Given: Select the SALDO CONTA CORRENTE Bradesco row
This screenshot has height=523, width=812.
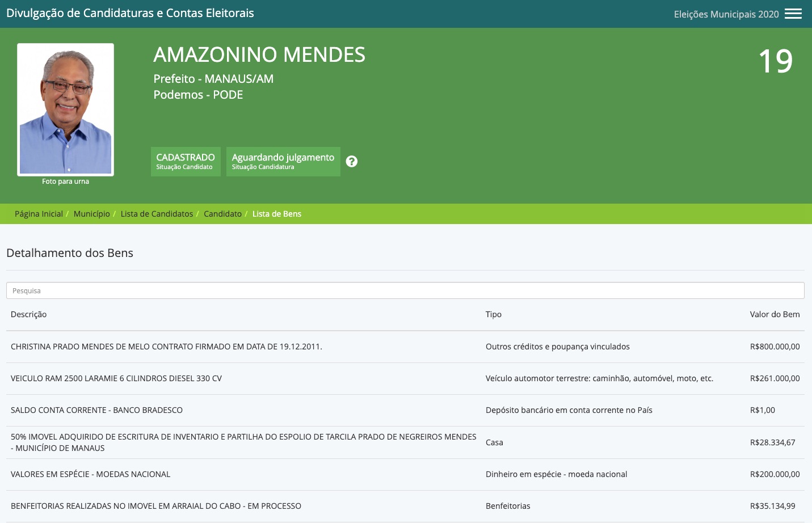Looking at the screenshot, I should (96, 410).
